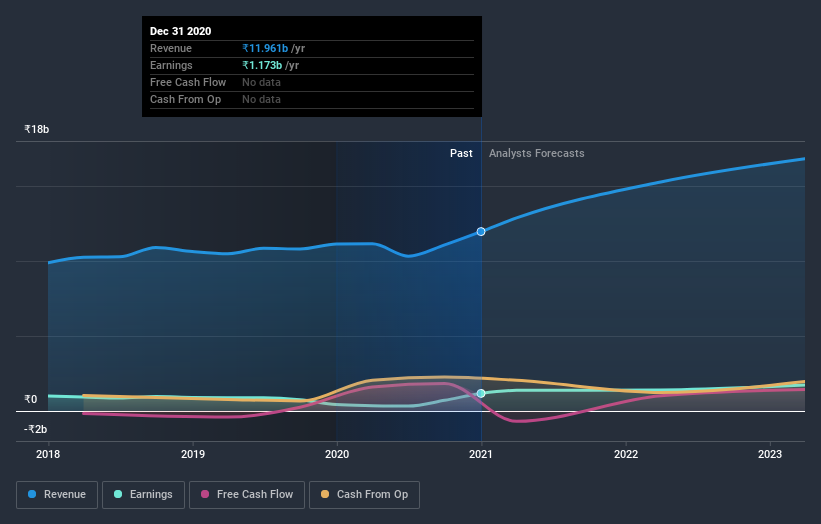
Task: Click the 2020 x-axis label
Action: point(337,454)
